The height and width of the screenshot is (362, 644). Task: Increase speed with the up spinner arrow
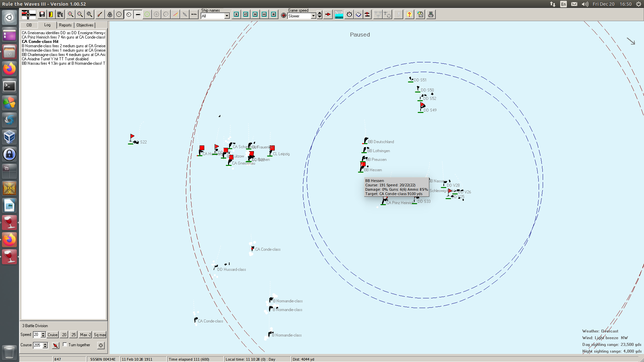[x=43, y=333]
